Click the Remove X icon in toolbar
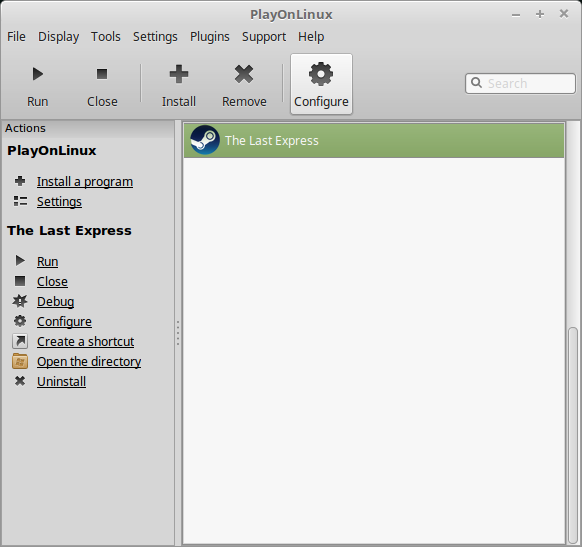582x547 pixels. pos(244,74)
